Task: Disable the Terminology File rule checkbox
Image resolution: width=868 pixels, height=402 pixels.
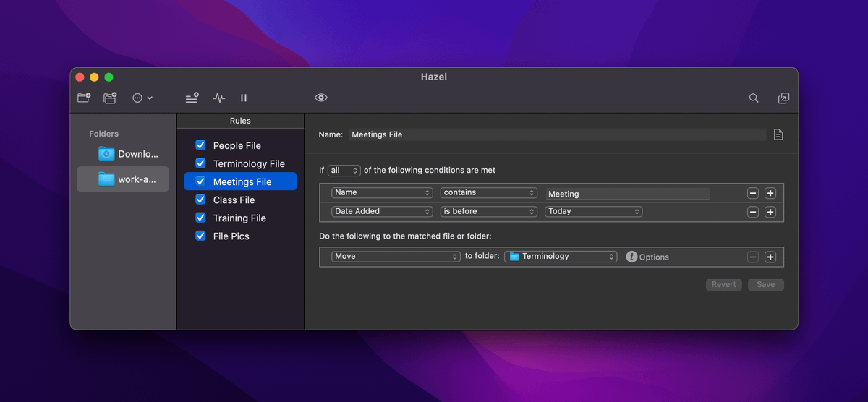Action: (201, 163)
